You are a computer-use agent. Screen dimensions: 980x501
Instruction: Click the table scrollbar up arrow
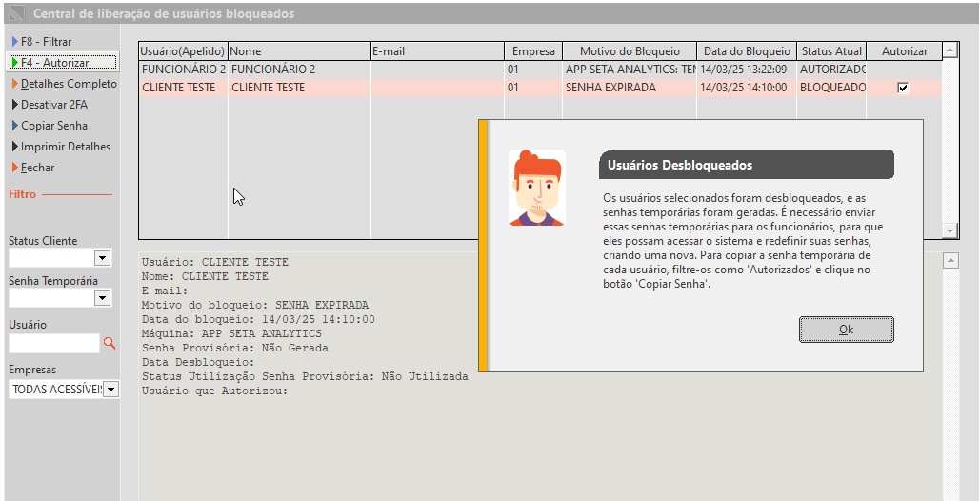[950, 50]
